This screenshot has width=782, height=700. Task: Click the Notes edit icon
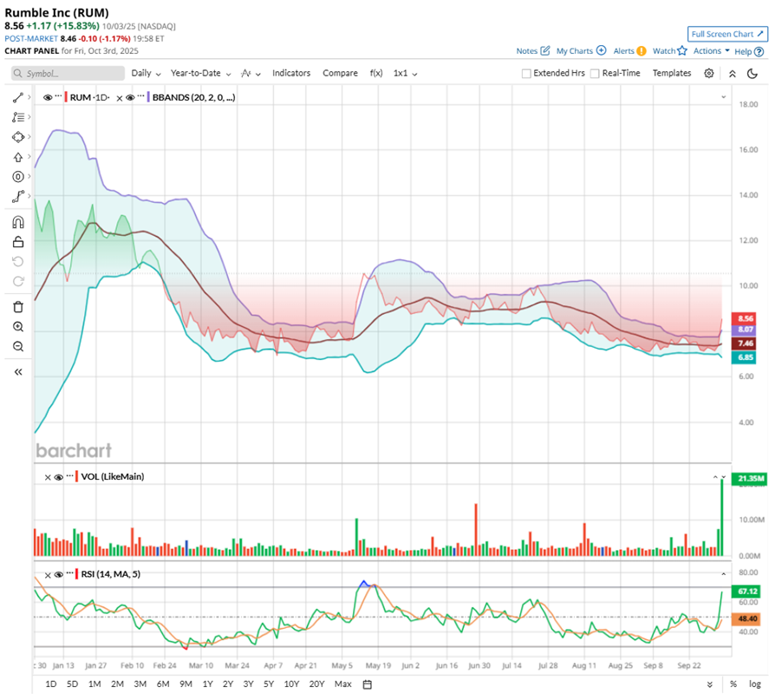coord(545,50)
